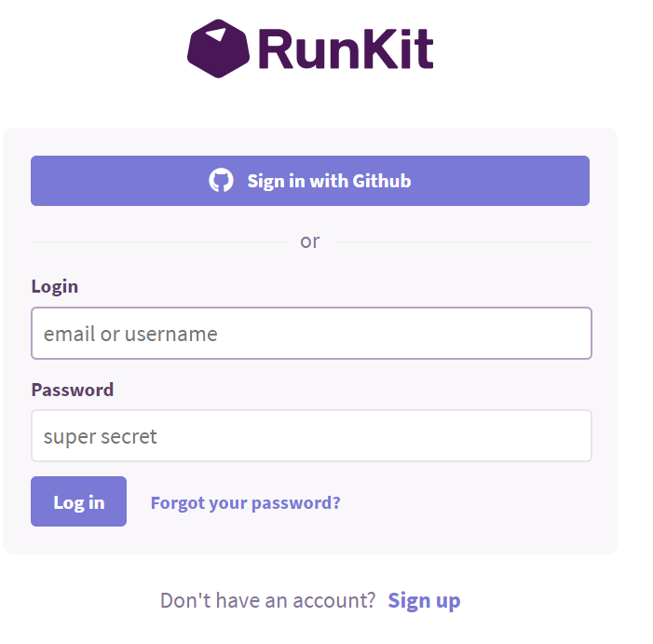
Task: Select the input below the Password label
Action: pyautogui.click(x=311, y=436)
